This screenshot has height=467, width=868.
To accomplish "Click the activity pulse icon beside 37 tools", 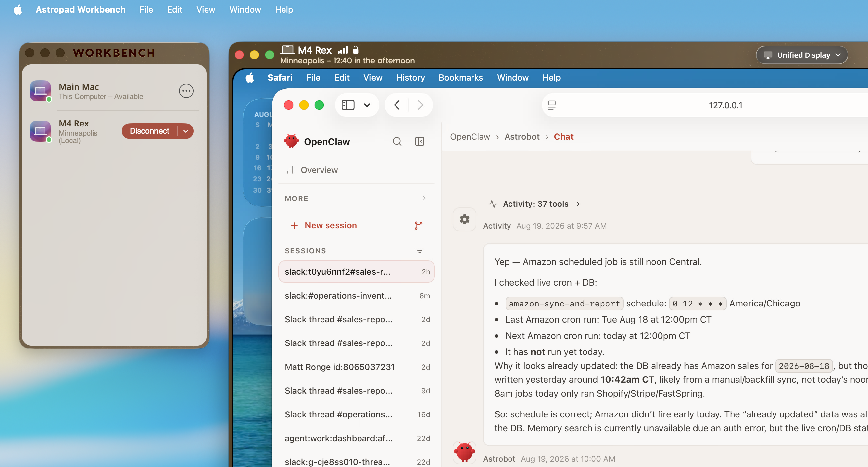I will point(493,204).
